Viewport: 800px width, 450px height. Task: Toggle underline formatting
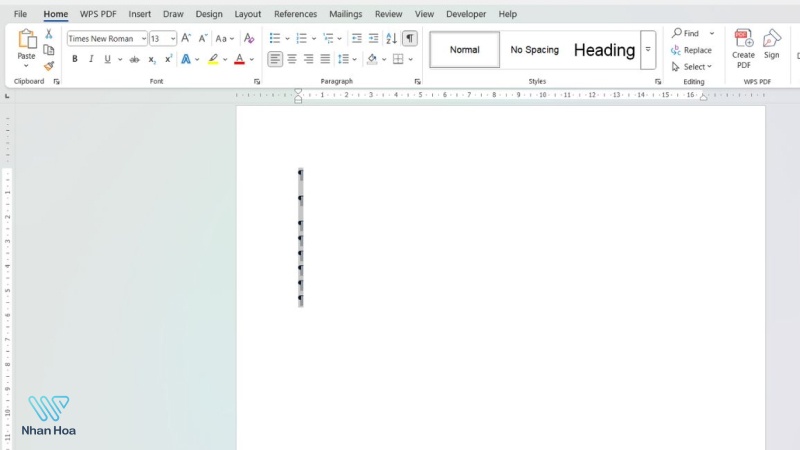[107, 59]
